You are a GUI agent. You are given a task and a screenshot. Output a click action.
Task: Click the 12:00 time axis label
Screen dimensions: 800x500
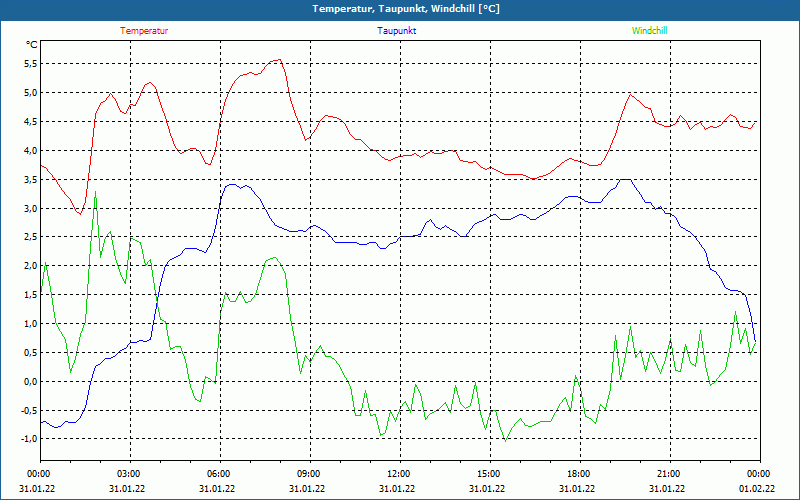pos(397,474)
